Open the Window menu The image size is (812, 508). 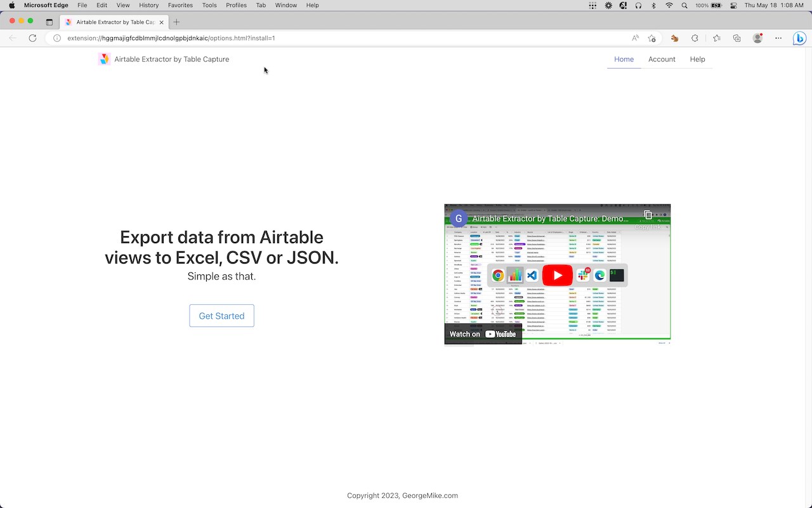tap(286, 5)
